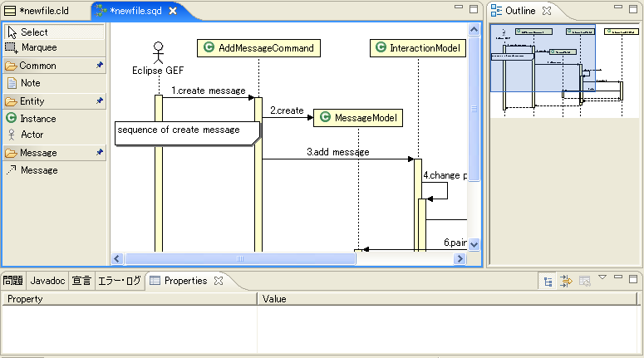The image size is (644, 358).
Task: Click the diagram vertical scroll up arrow
Action: (474, 30)
